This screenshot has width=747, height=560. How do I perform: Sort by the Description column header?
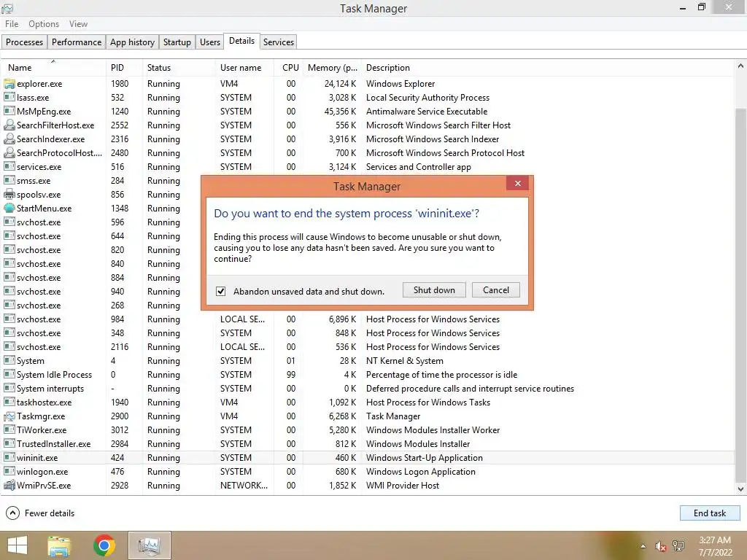tap(548, 68)
